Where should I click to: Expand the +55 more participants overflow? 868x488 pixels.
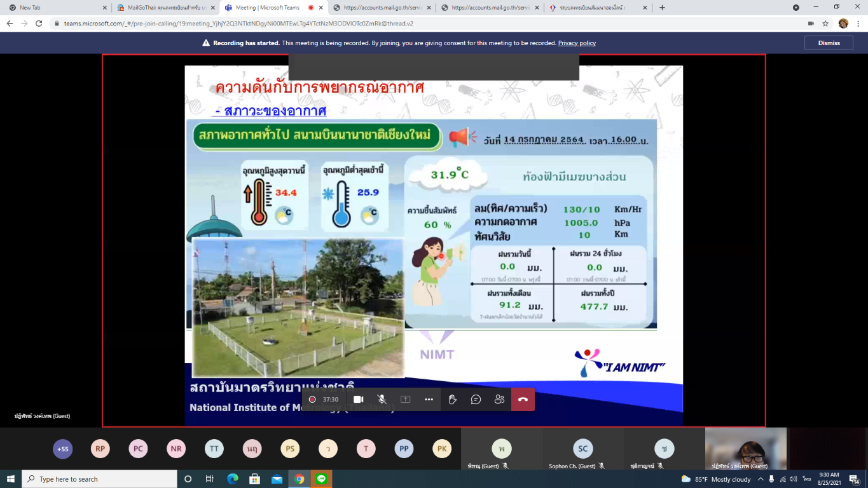63,449
